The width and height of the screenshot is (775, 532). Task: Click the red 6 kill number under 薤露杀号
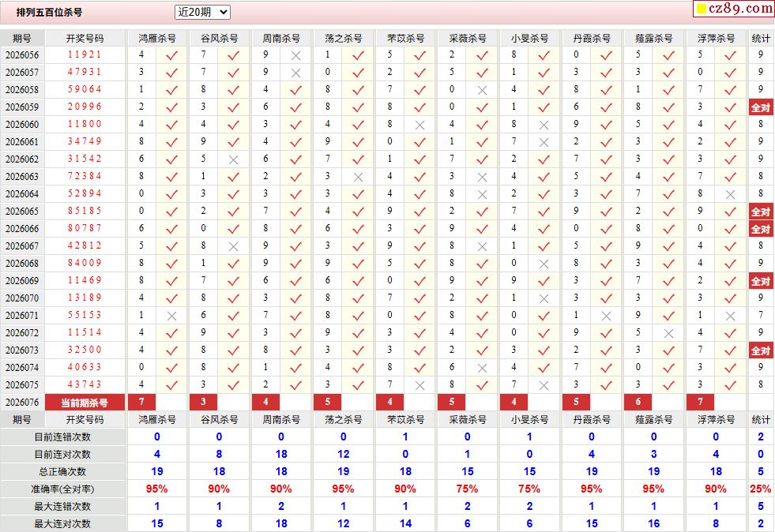pyautogui.click(x=638, y=402)
